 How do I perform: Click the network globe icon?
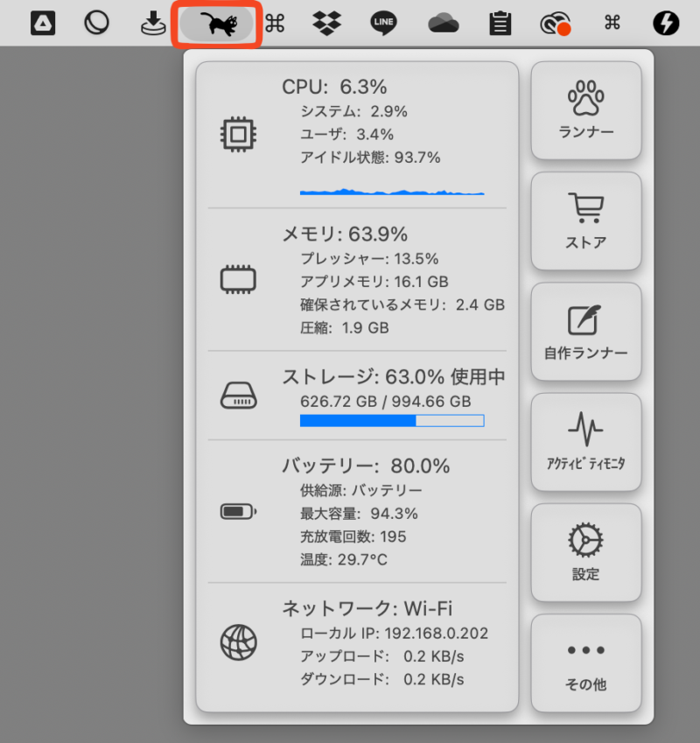tap(237, 643)
